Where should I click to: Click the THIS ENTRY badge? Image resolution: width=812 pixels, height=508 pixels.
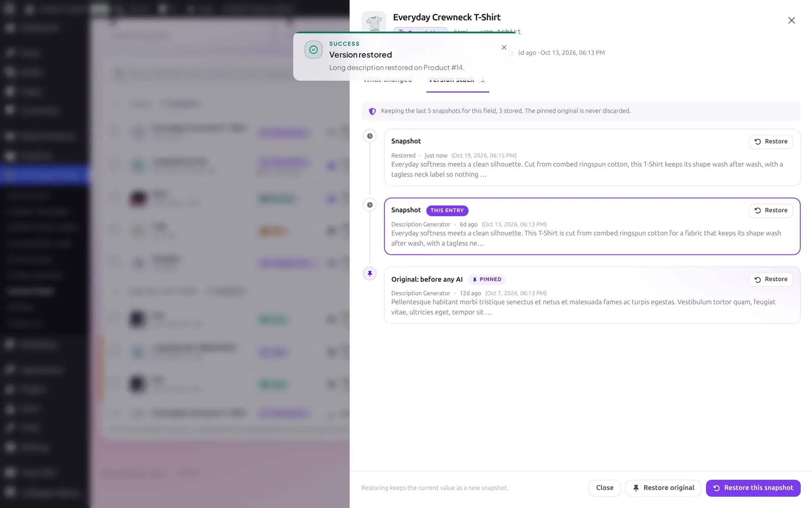tap(447, 210)
